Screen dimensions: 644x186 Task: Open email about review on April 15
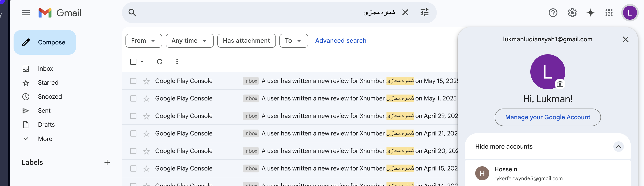click(290, 168)
